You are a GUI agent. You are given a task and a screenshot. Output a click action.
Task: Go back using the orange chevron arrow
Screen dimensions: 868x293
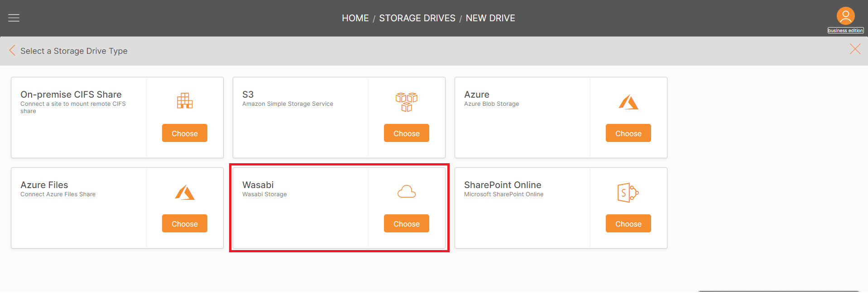pos(12,51)
